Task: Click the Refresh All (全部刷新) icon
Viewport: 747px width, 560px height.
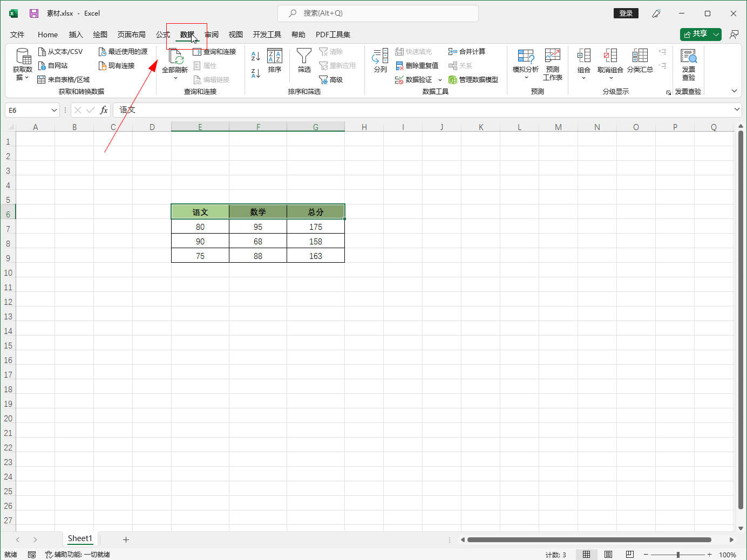Action: 175,56
